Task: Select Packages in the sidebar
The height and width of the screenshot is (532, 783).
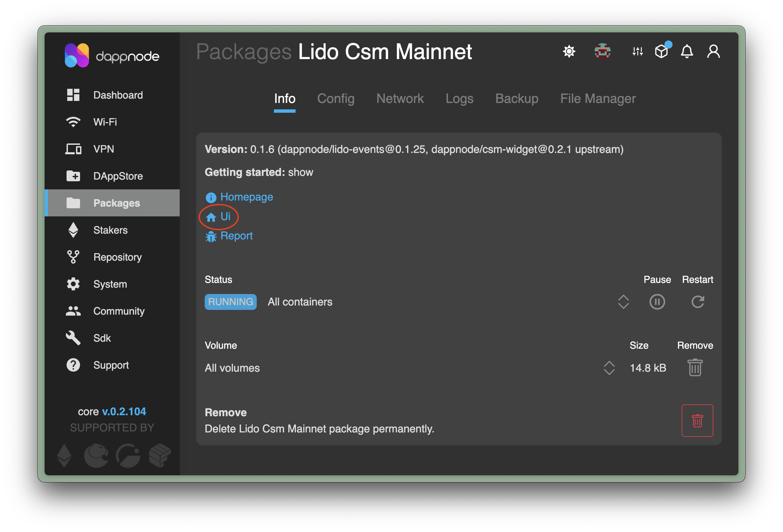Action: coord(112,203)
